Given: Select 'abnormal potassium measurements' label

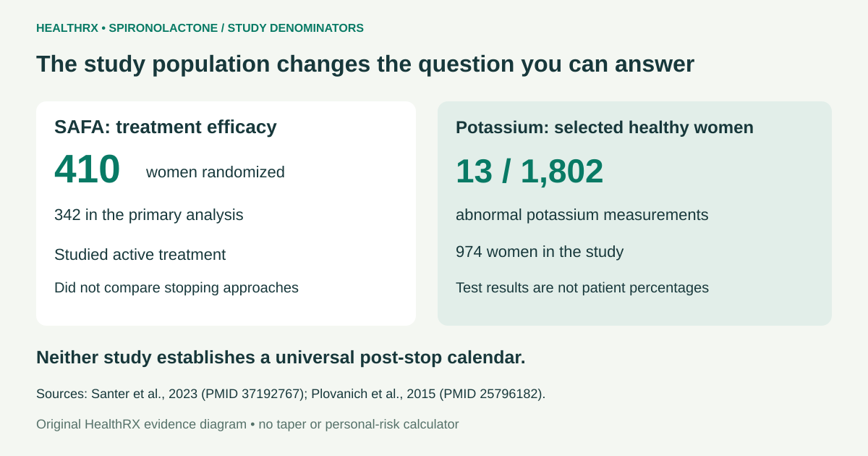Looking at the screenshot, I should point(582,215).
